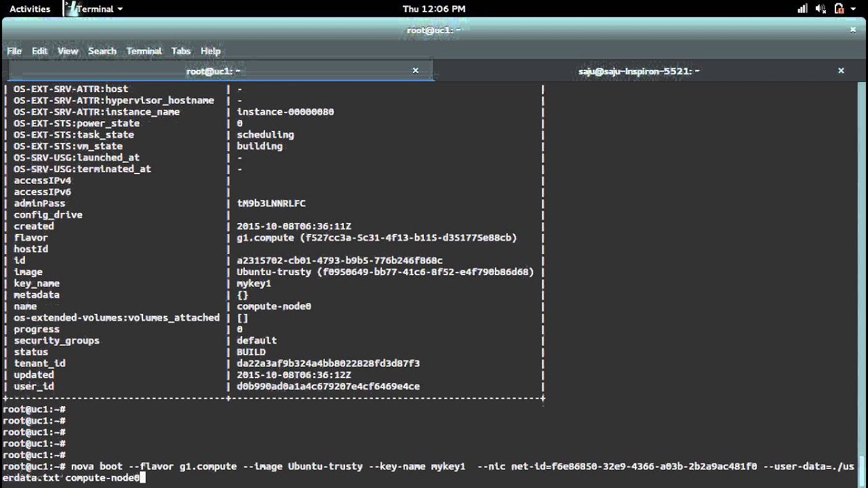The width and height of the screenshot is (868, 488).
Task: Click the OS-SRV-USG:launched_at label
Action: [77, 158]
